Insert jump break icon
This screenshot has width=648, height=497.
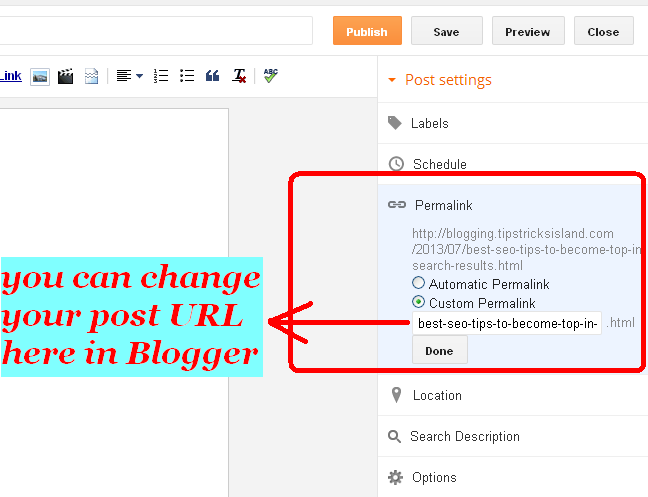click(x=91, y=76)
